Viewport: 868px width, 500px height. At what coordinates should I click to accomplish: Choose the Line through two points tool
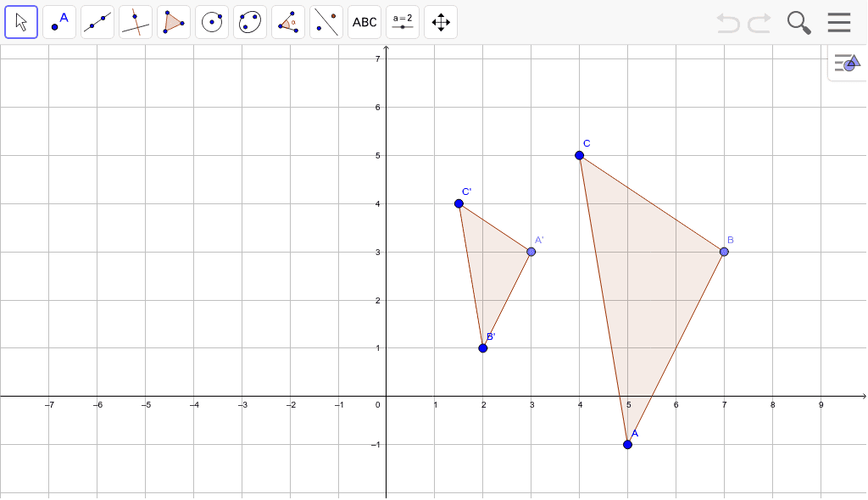(x=97, y=22)
